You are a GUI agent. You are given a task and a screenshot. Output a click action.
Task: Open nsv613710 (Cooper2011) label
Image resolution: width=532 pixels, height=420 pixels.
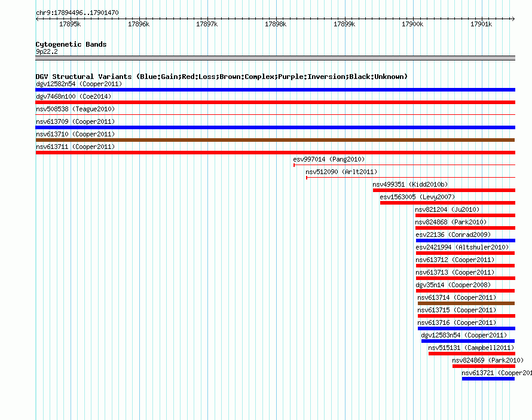click(75, 134)
